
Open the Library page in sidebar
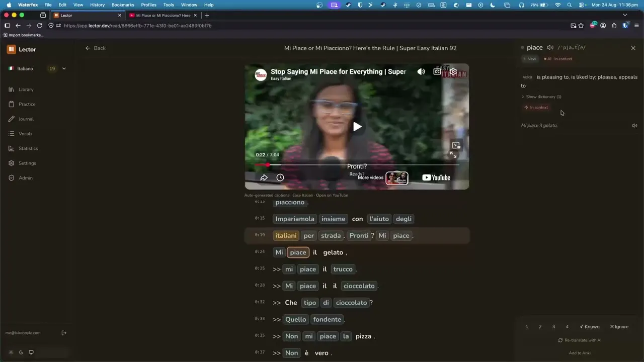(x=21, y=89)
